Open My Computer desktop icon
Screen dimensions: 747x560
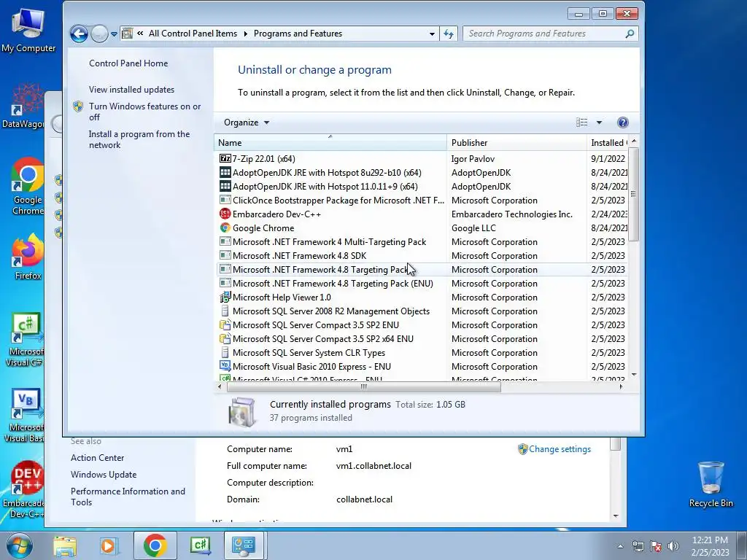28,30
